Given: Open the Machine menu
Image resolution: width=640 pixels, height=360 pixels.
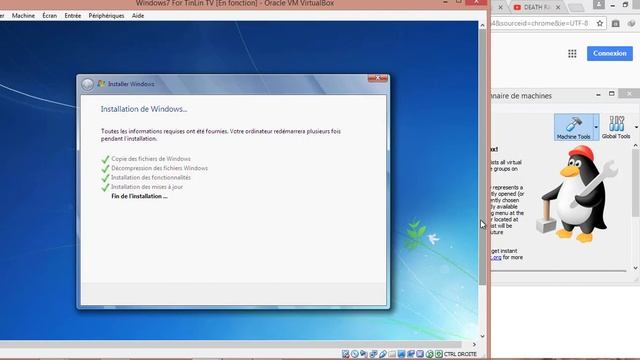Looking at the screenshot, I should coord(23,16).
